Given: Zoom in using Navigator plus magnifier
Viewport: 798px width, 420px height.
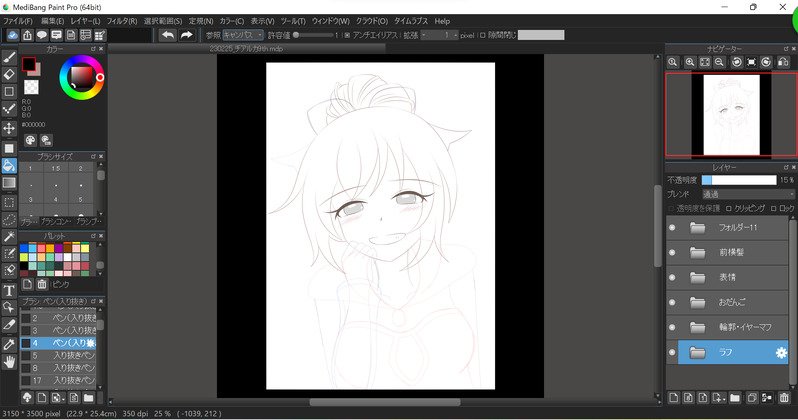Looking at the screenshot, I should [690, 62].
